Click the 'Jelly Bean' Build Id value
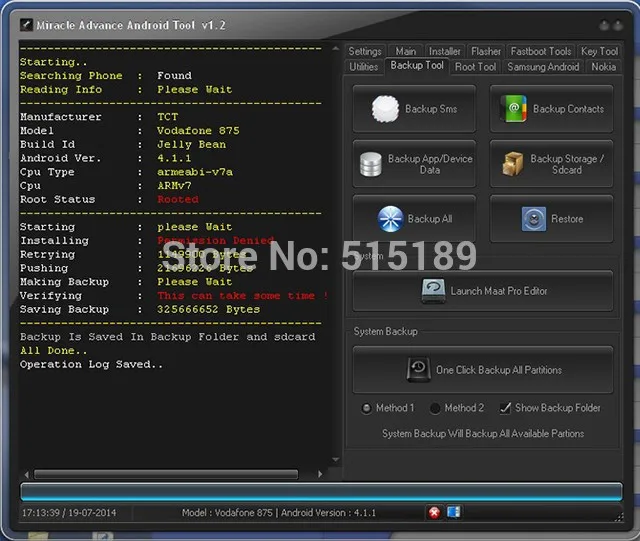The image size is (640, 541). pos(191,145)
